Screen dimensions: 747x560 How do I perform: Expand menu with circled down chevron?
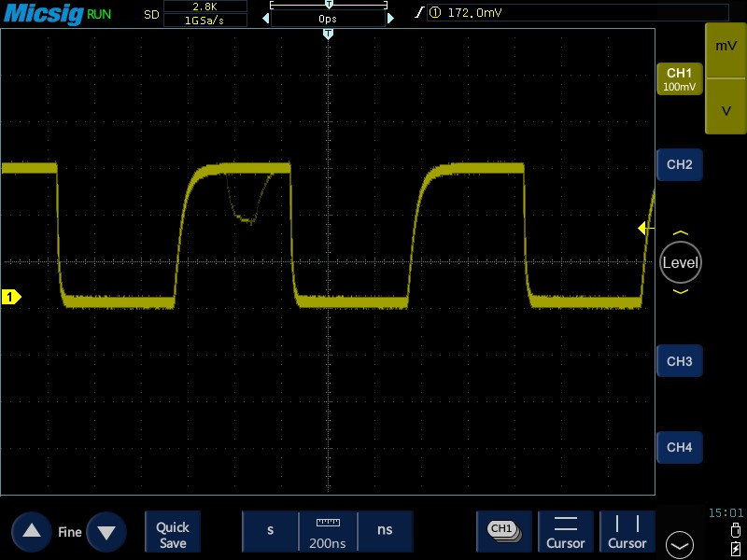pyautogui.click(x=679, y=543)
